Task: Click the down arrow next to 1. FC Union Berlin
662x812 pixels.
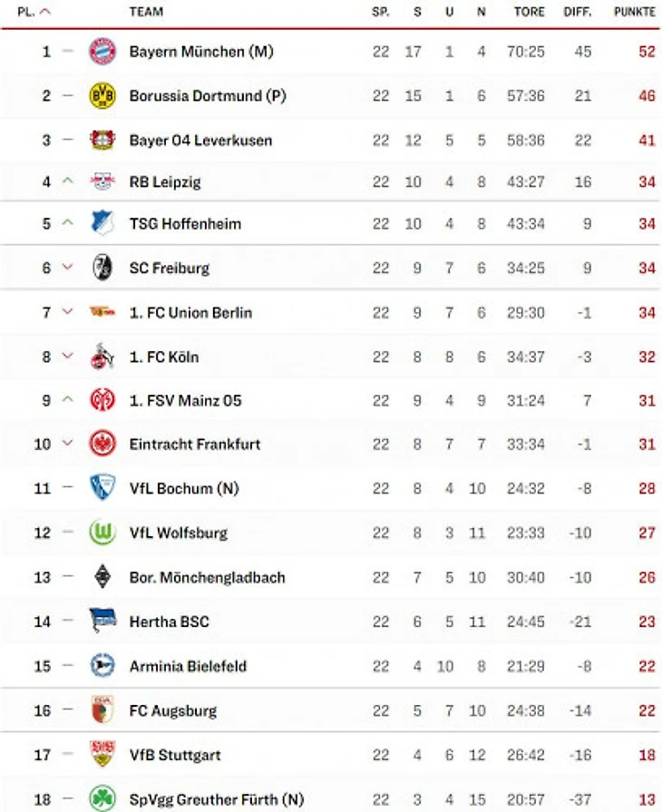Action: coord(68,312)
